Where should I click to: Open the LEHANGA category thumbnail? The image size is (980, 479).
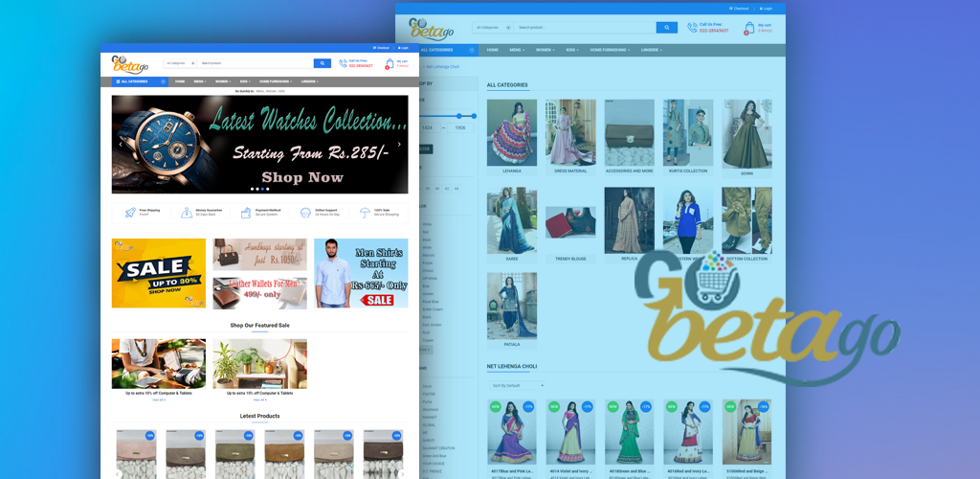pyautogui.click(x=512, y=132)
